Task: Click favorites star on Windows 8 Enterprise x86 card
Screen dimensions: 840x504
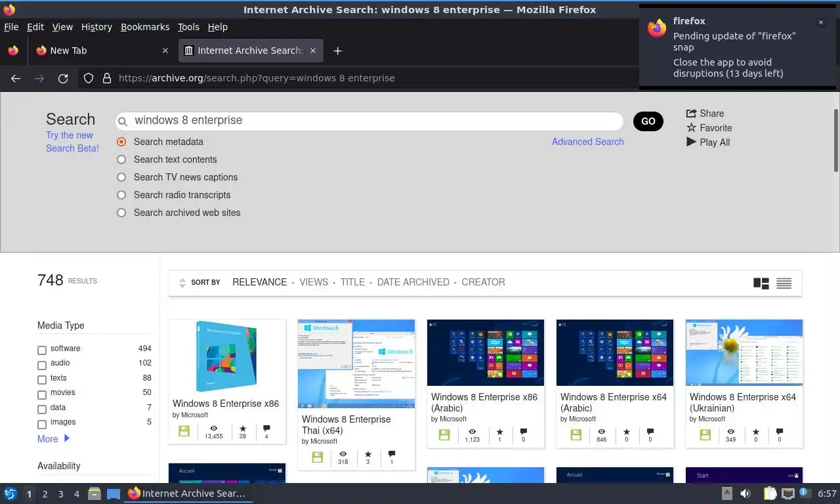Action: (243, 429)
